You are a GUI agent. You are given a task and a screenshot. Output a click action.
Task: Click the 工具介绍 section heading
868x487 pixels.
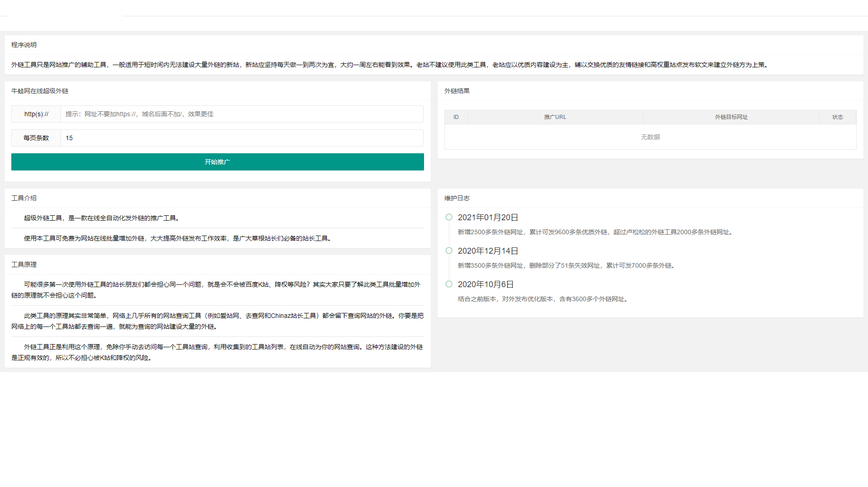[x=24, y=198]
